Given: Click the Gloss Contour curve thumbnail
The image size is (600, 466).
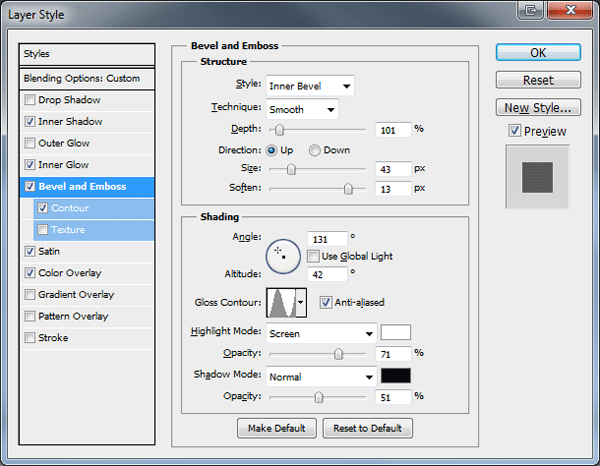Looking at the screenshot, I should [x=281, y=303].
